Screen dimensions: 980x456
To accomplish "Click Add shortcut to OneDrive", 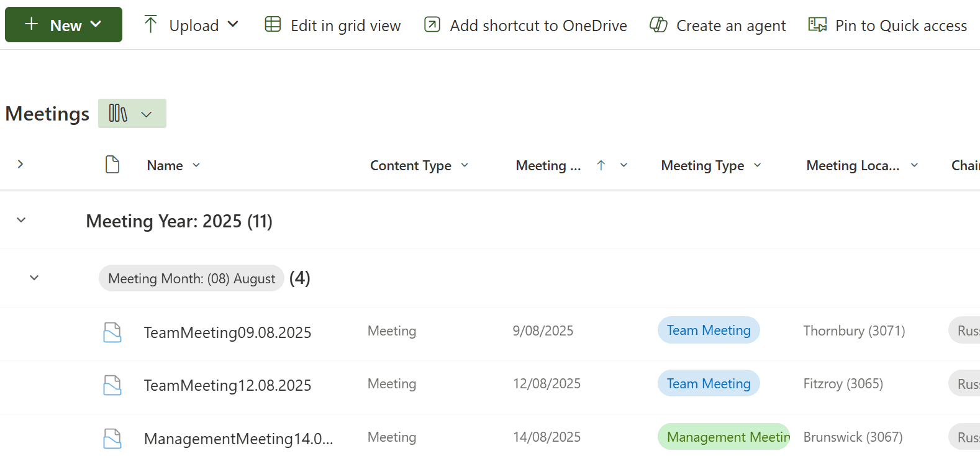I will (x=525, y=25).
